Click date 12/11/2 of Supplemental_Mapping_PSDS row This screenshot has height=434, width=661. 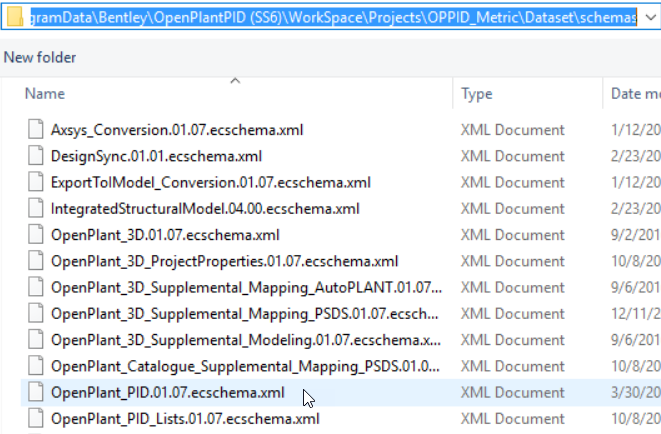(x=636, y=314)
